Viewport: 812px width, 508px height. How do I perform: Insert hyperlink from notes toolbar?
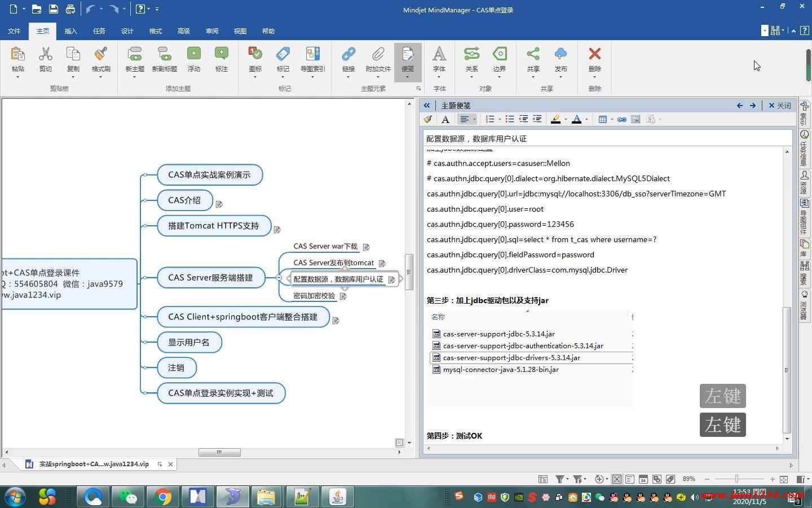point(621,119)
